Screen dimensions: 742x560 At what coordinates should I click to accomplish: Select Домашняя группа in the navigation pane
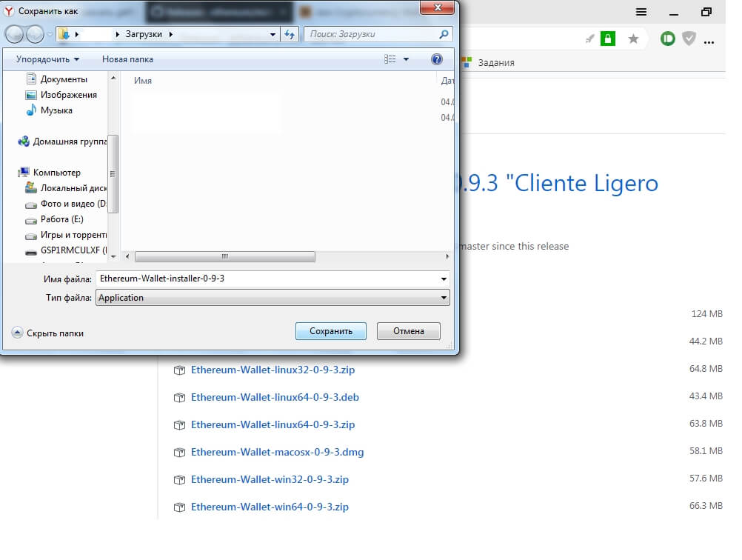[70, 141]
